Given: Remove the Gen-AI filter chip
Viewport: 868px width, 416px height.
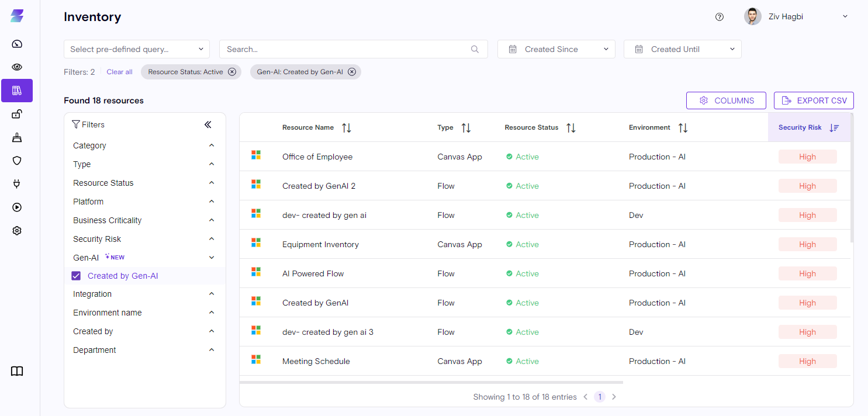Looking at the screenshot, I should point(352,72).
